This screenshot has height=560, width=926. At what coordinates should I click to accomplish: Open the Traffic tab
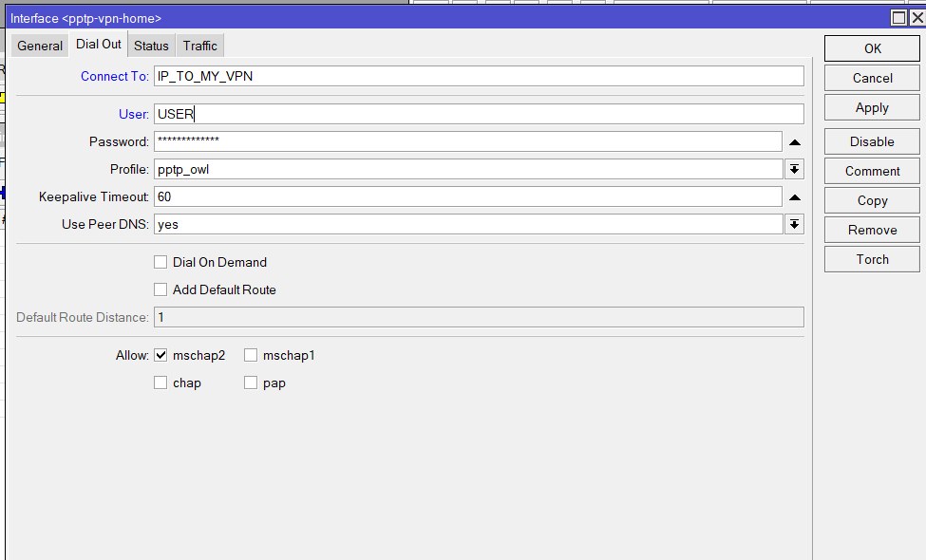click(x=200, y=46)
